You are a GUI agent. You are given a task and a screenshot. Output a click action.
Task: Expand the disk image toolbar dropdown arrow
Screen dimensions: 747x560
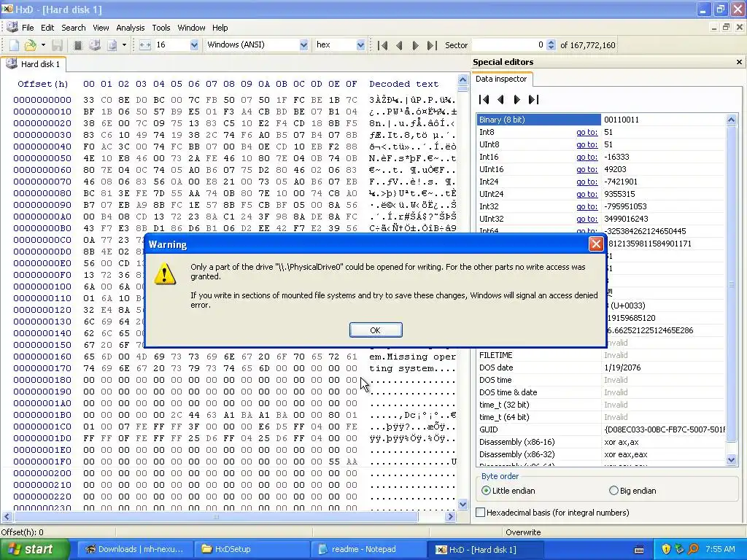[x=124, y=45]
